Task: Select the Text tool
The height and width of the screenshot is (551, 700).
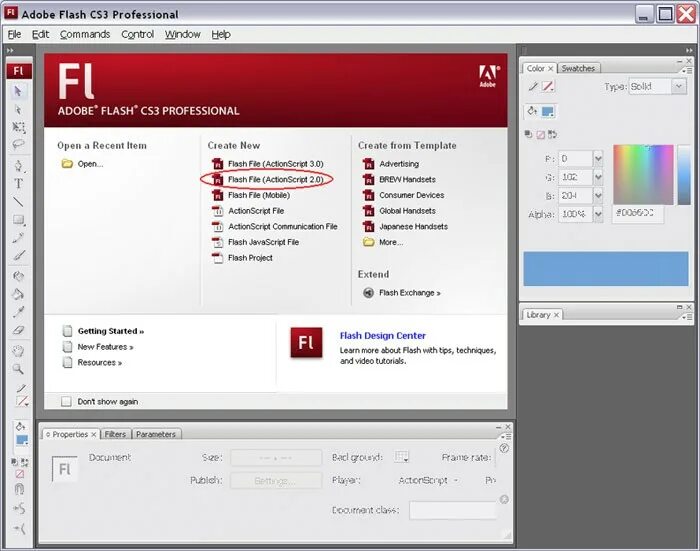Action: (x=18, y=184)
